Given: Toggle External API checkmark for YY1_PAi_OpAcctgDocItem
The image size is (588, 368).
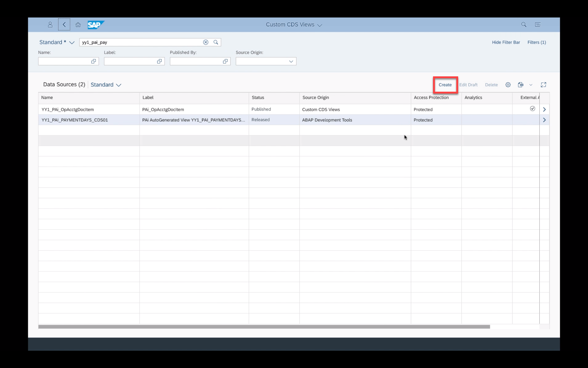Looking at the screenshot, I should click(x=533, y=109).
